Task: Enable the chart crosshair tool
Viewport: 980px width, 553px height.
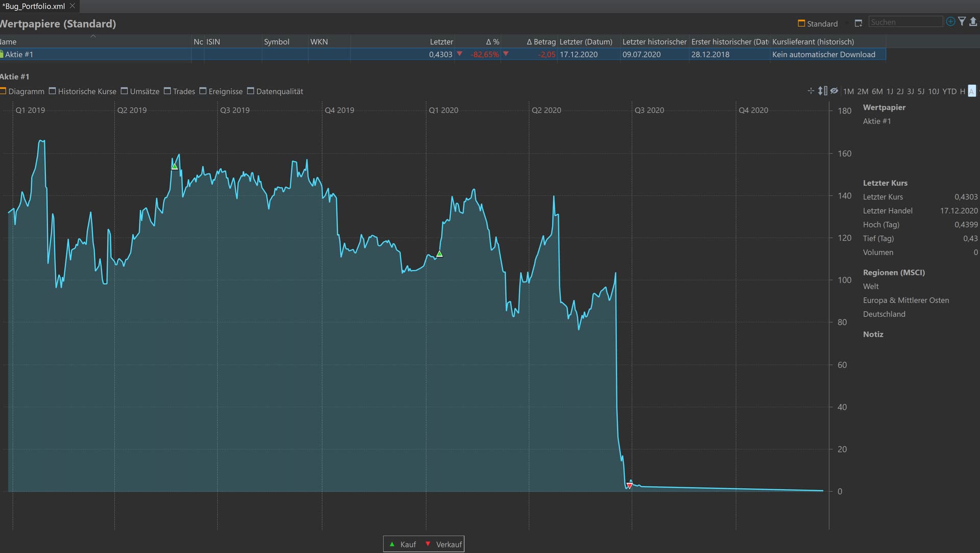Action: point(811,91)
